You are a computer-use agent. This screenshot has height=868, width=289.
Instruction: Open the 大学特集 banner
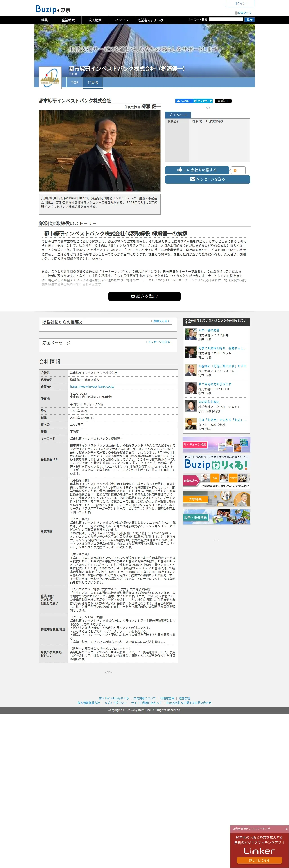(216, 499)
